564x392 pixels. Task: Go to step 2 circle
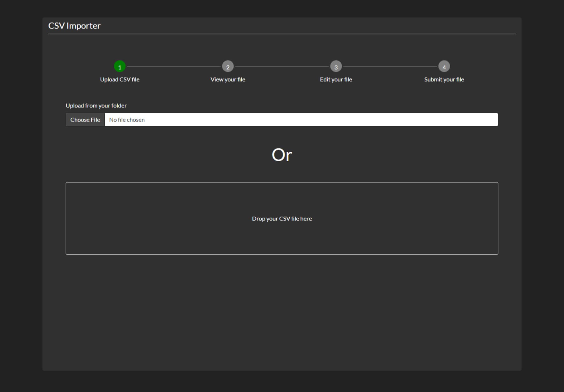pos(228,67)
